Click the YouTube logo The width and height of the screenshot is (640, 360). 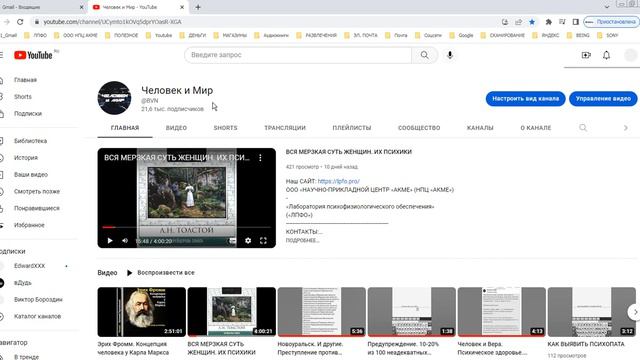[x=33, y=55]
